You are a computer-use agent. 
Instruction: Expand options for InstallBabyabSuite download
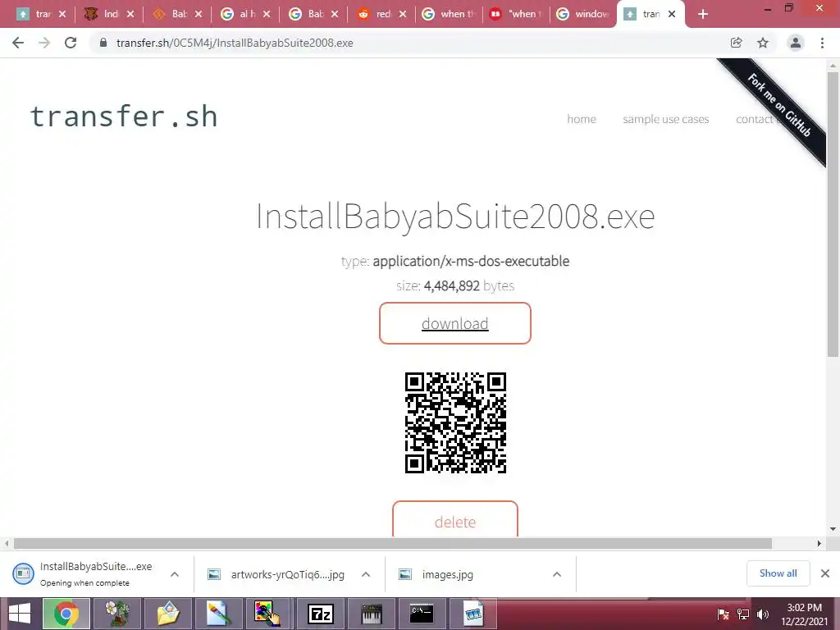[175, 574]
